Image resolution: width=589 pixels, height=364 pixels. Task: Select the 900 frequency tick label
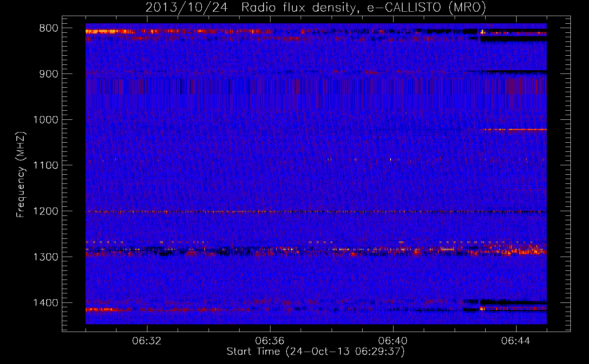coord(49,74)
